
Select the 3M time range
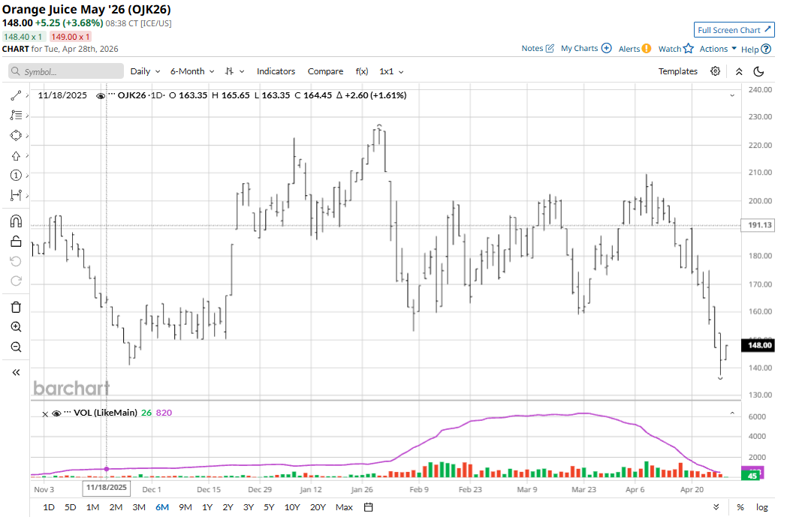tap(139, 507)
